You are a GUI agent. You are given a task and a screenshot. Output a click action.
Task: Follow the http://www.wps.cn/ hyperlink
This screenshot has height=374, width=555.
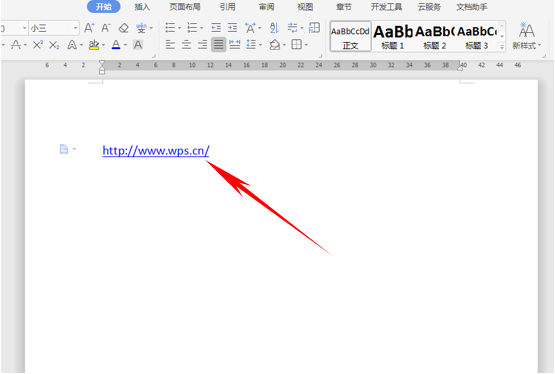(156, 151)
